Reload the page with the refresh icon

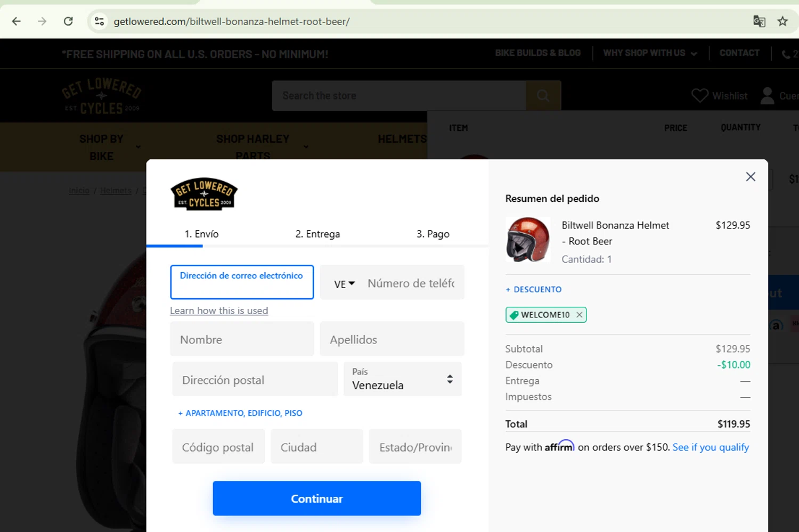point(68,21)
